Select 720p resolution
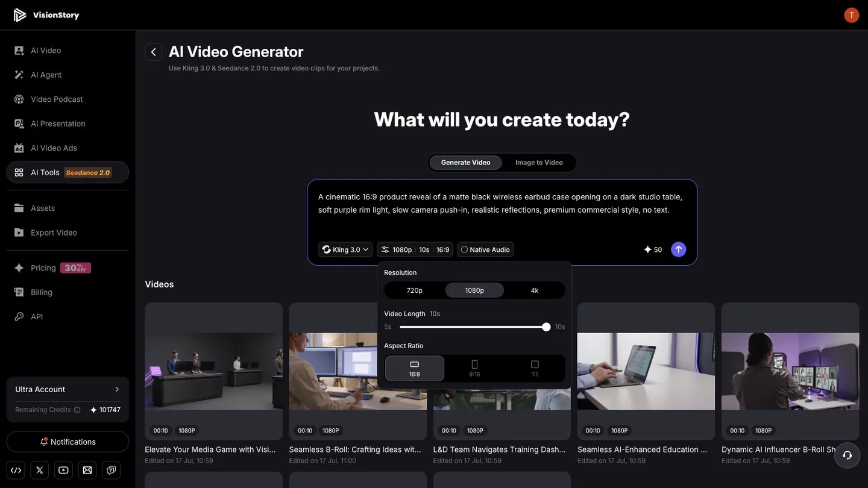Image resolution: width=868 pixels, height=488 pixels. pyautogui.click(x=415, y=290)
